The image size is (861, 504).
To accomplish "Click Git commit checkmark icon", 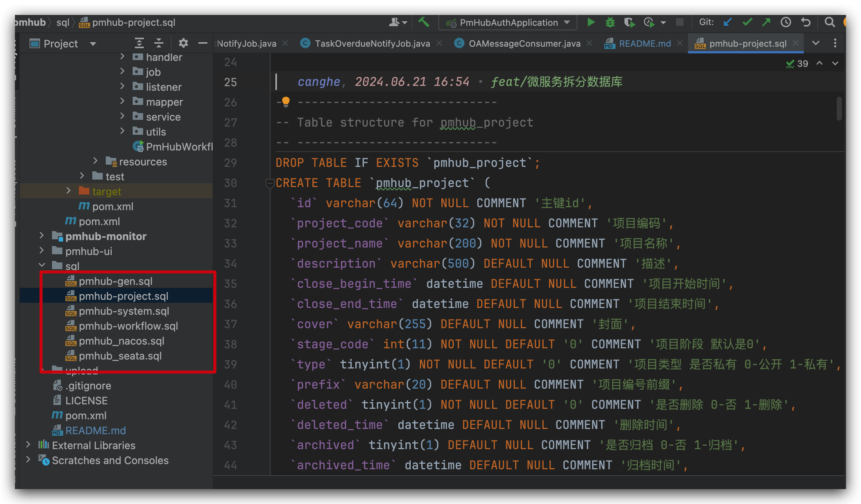I will click(747, 22).
